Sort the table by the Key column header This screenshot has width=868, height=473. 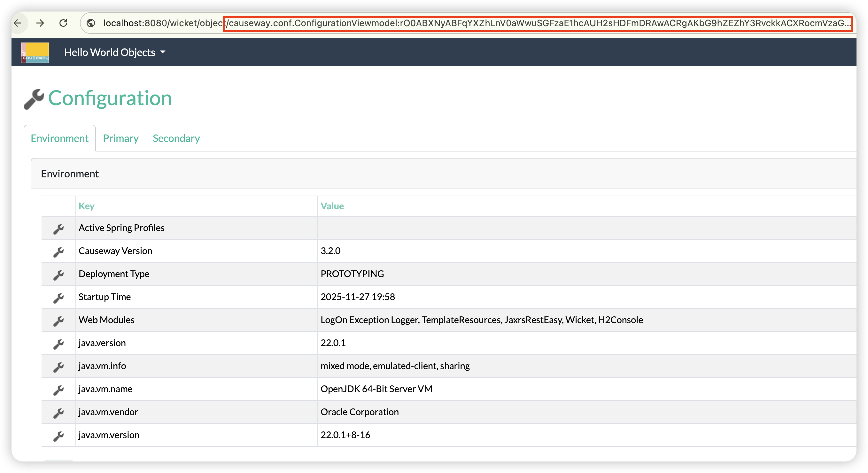point(86,206)
